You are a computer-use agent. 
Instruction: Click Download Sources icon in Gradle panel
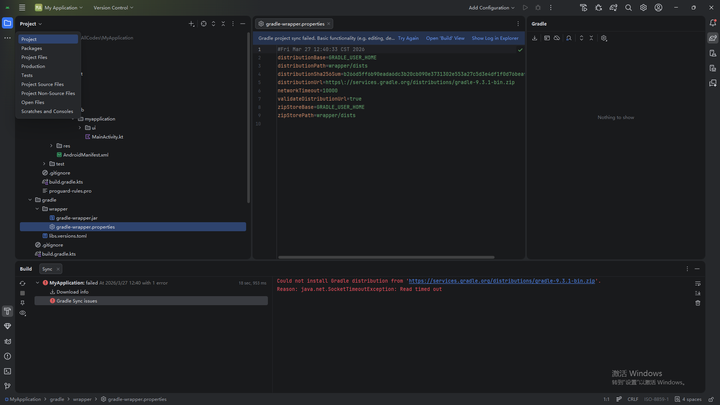(x=534, y=38)
